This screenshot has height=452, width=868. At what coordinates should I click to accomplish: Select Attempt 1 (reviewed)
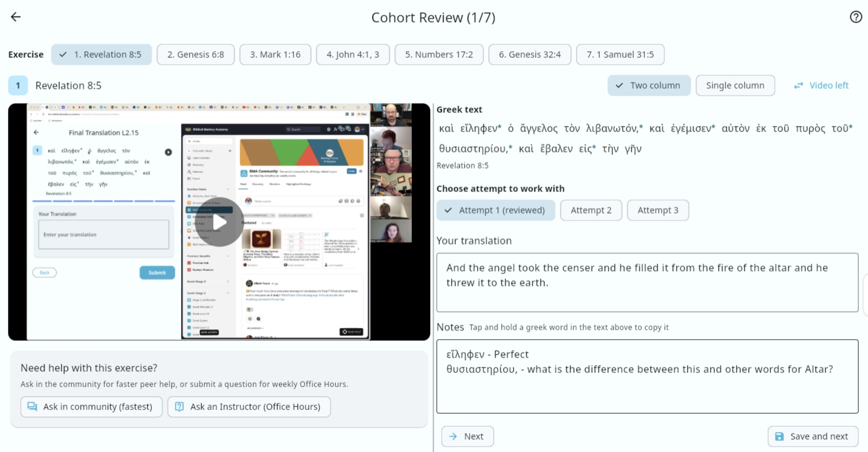tap(495, 210)
